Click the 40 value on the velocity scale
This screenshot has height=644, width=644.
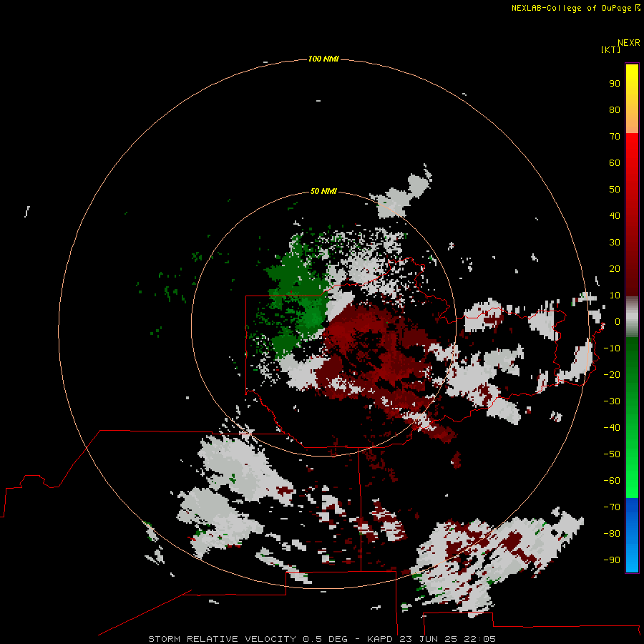[x=615, y=215]
